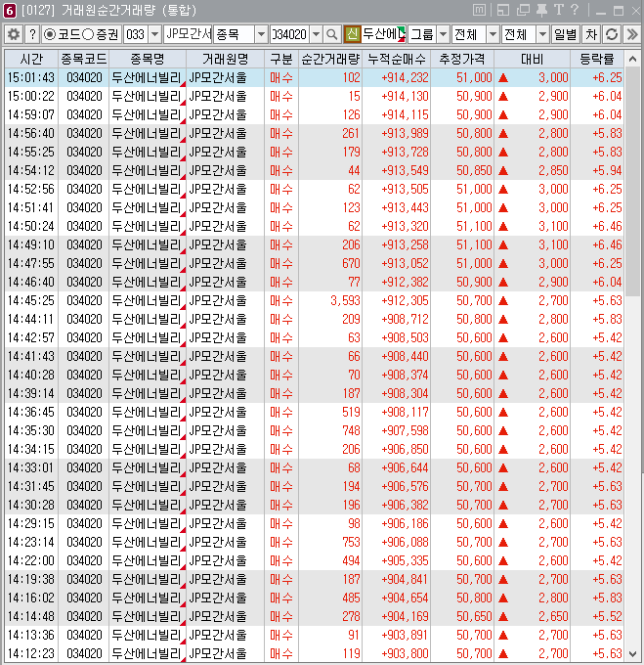644x665 pixels.
Task: Click the magnifier stock search icon
Action: 332,34
